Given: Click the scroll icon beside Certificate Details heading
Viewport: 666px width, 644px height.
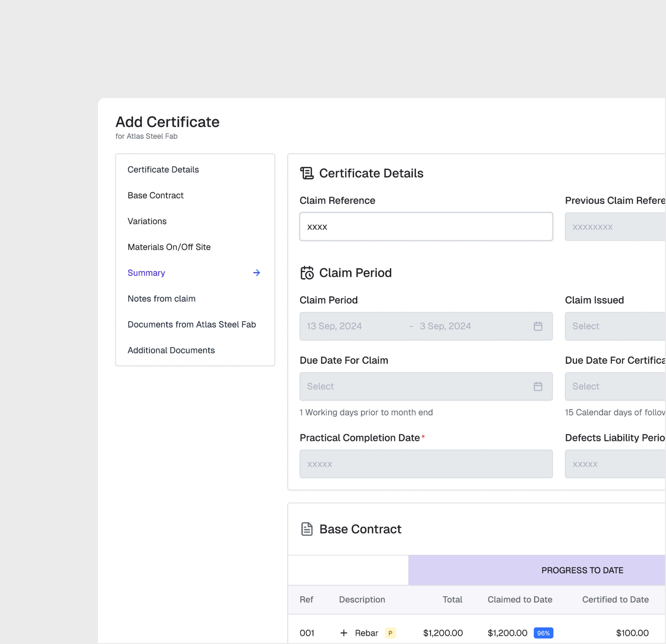Looking at the screenshot, I should click(307, 173).
